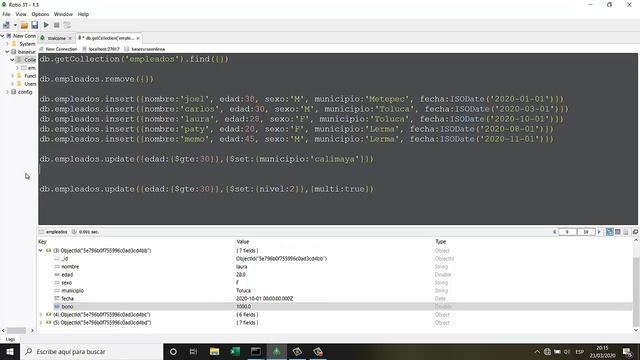This screenshot has width=640, height=360.
Task: Expand the Users folder node
Action: click(12, 84)
